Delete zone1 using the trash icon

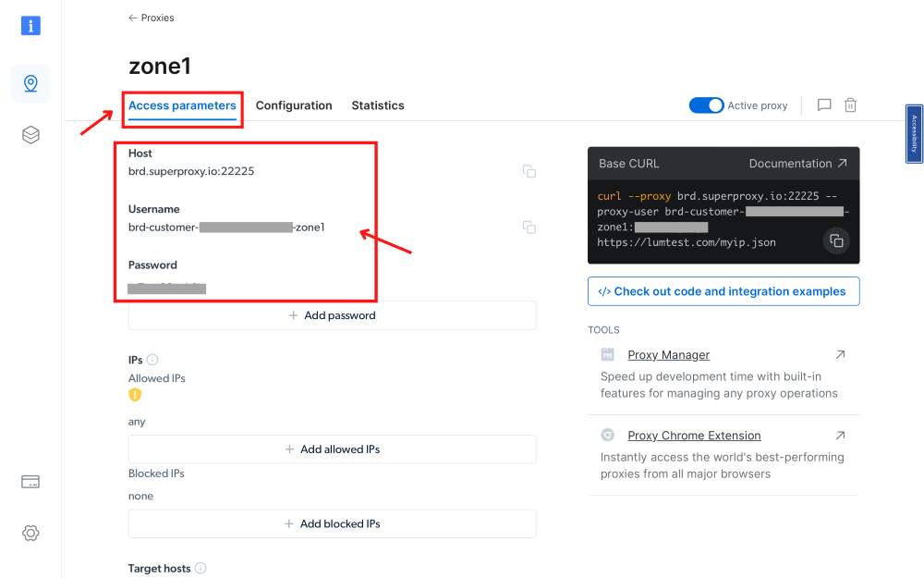coord(850,105)
